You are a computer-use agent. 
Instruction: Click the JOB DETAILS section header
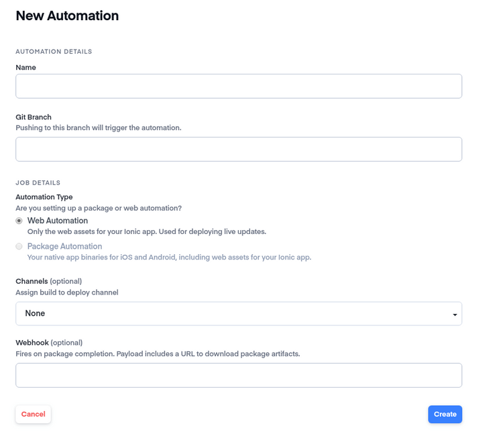38,183
